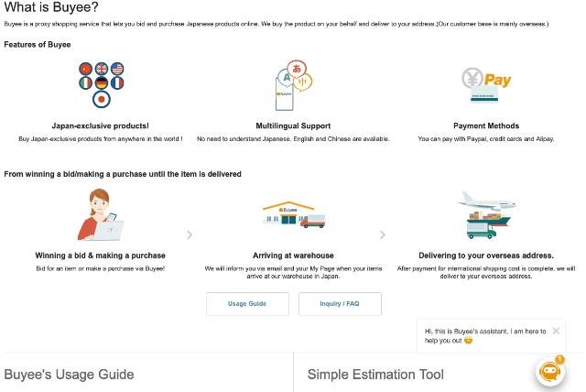
Task: Click the notification badge on chat icon
Action: click(x=559, y=359)
